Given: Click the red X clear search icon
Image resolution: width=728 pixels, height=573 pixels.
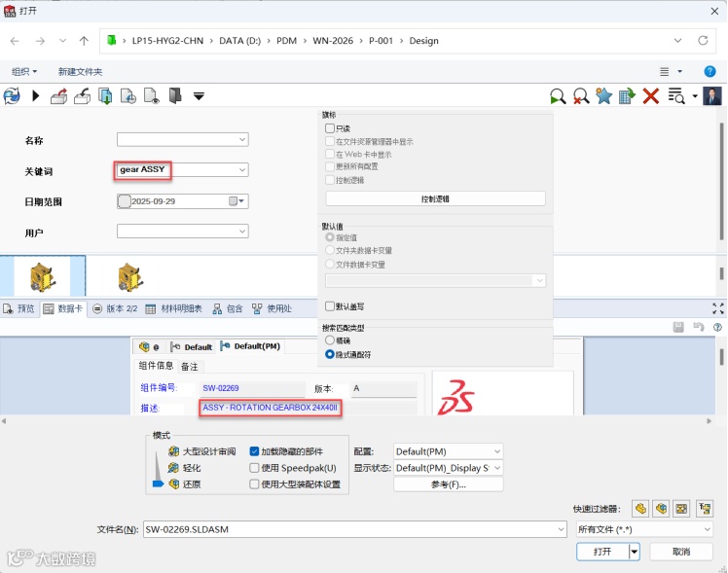Looking at the screenshot, I should (x=651, y=96).
